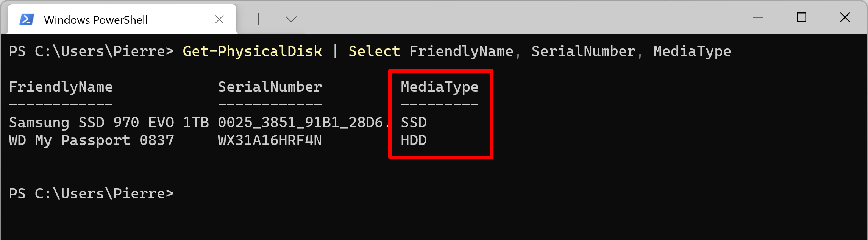Screen dimensions: 868x240
Task: Click the Select keyword in command
Action: [x=374, y=51]
